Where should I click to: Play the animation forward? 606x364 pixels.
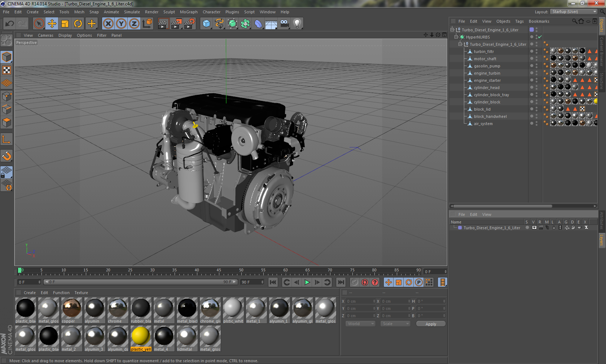click(307, 282)
